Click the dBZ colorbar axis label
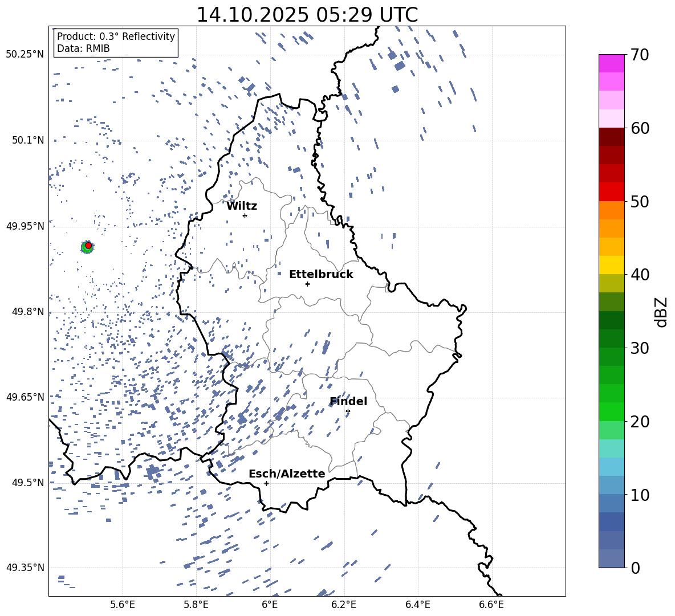Screen dimensions: 675x616 coord(661,312)
